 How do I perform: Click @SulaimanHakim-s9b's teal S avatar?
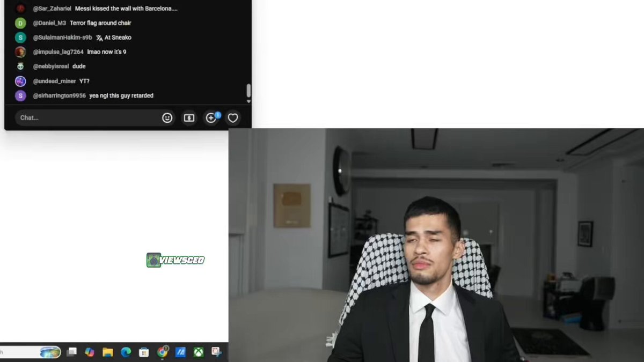point(20,38)
